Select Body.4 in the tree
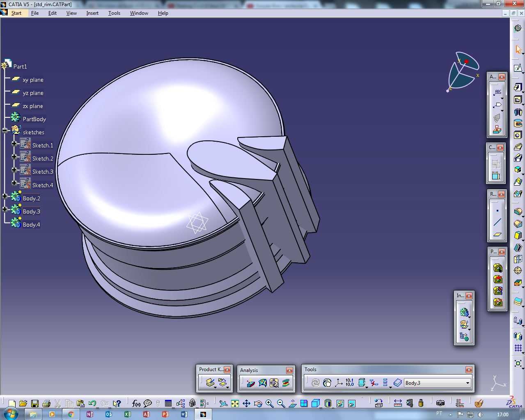Screen dimensions: 525x420 tap(32, 225)
